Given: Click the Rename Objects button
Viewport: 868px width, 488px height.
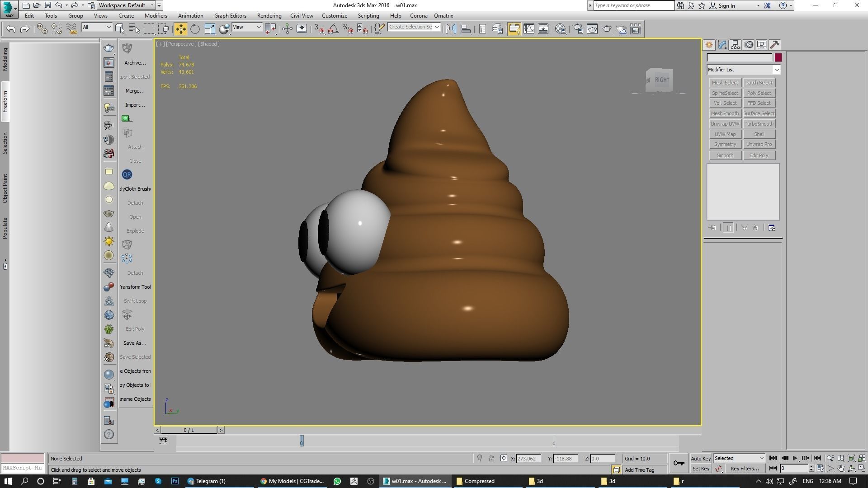Looking at the screenshot, I should [x=135, y=399].
